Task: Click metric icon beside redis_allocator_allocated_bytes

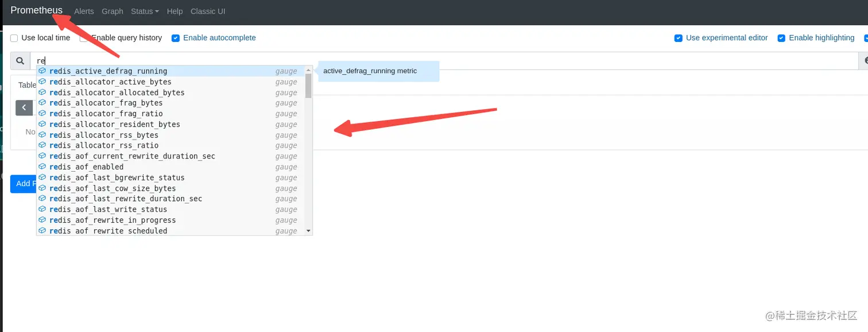Action: coord(42,92)
